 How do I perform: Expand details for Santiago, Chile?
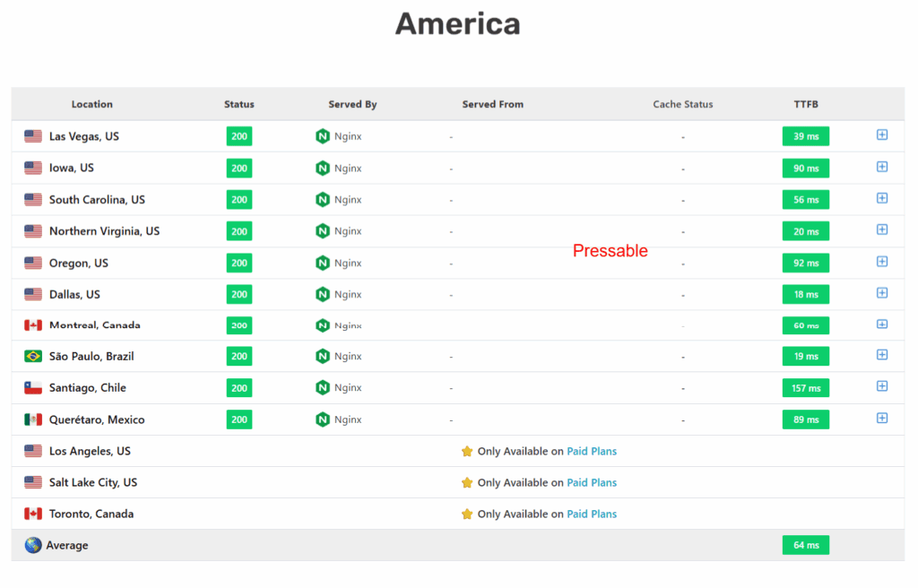click(882, 386)
